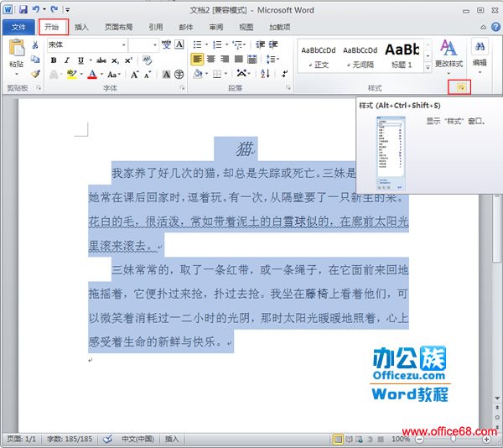
Task: Apply the Heading 1 (标题 1) style
Action: click(402, 57)
